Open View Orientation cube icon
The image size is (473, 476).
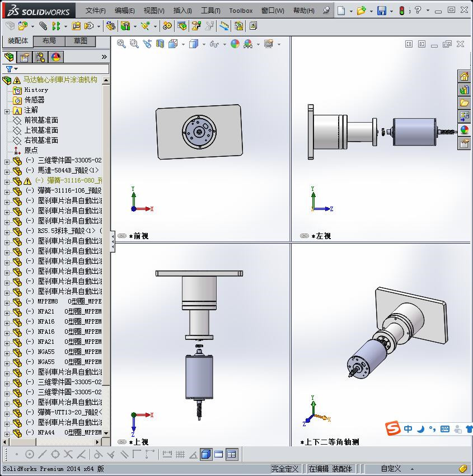tap(173, 44)
